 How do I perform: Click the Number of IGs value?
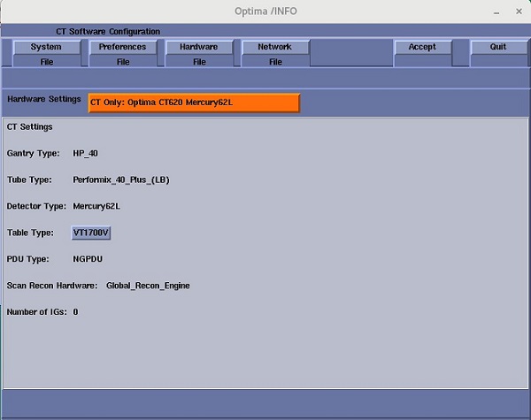[75, 312]
